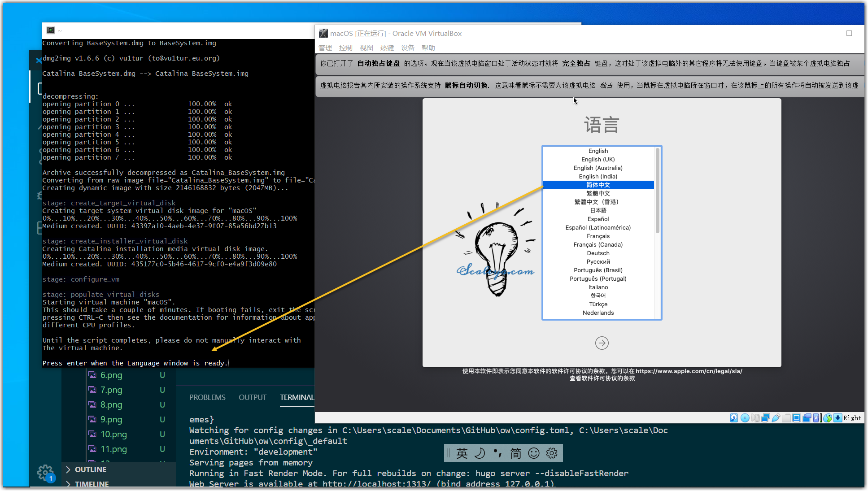Click the network adapters status icon

(766, 418)
